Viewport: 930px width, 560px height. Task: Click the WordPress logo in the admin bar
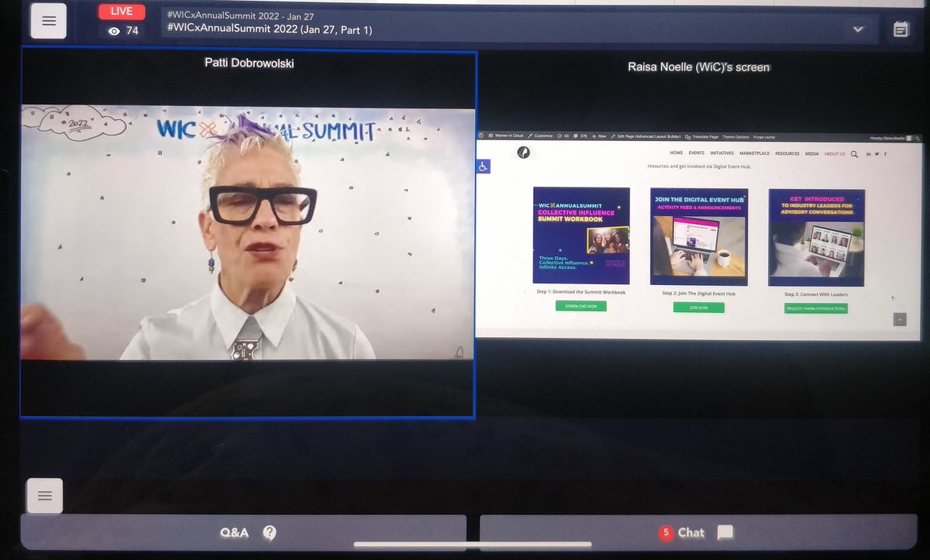[480, 136]
